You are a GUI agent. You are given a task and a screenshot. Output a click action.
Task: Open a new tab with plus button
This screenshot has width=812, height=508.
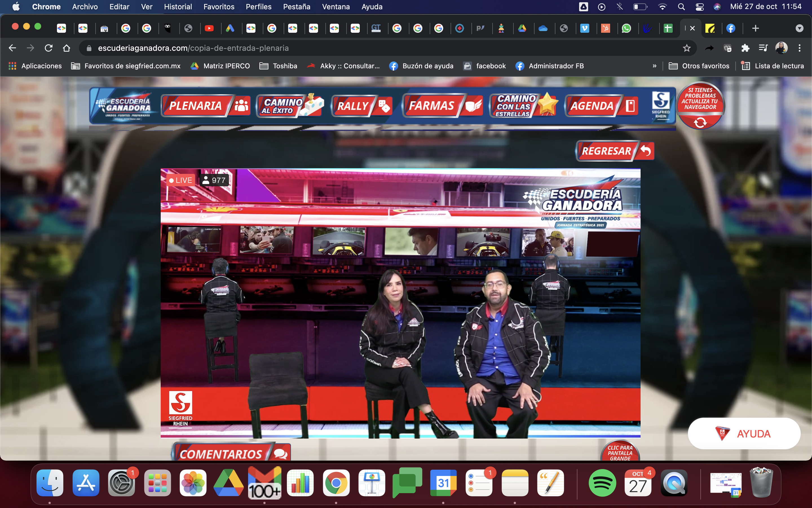point(755,28)
